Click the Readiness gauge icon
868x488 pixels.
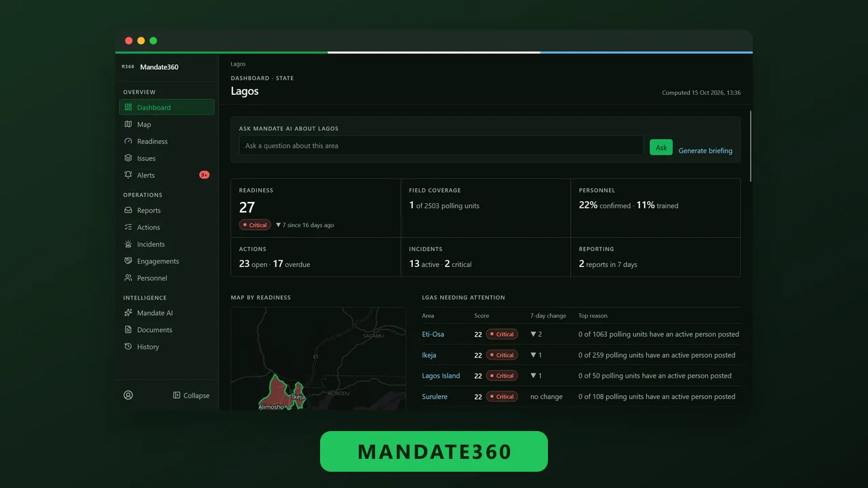coord(128,141)
